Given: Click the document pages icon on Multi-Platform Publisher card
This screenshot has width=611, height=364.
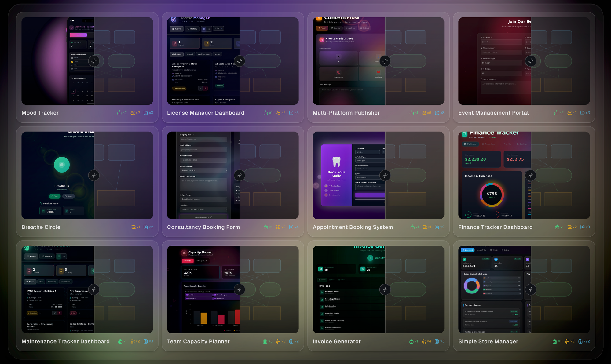Looking at the screenshot, I should tap(437, 113).
